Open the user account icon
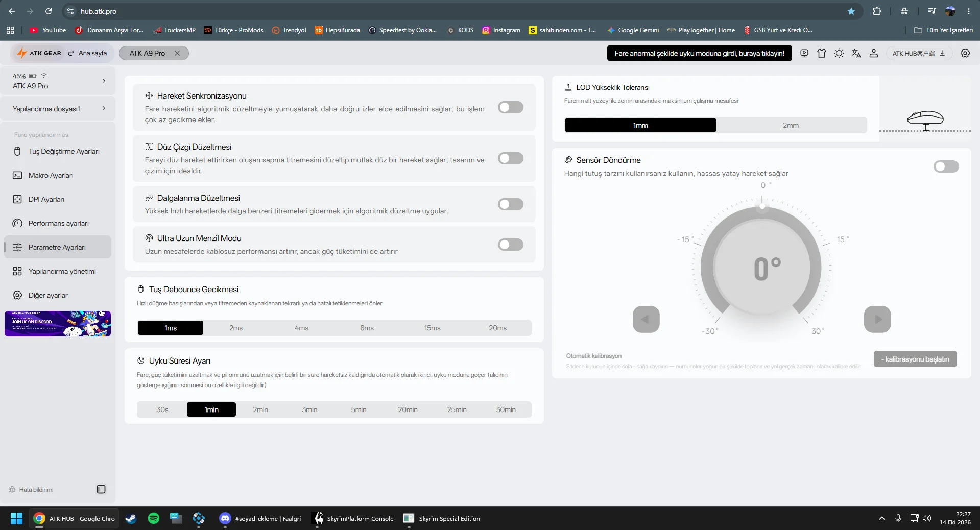 (874, 53)
